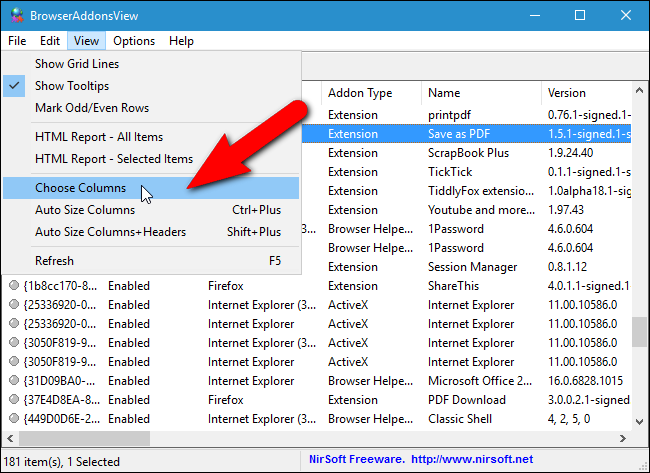Close the BrowserAddonsView window

tap(626, 16)
